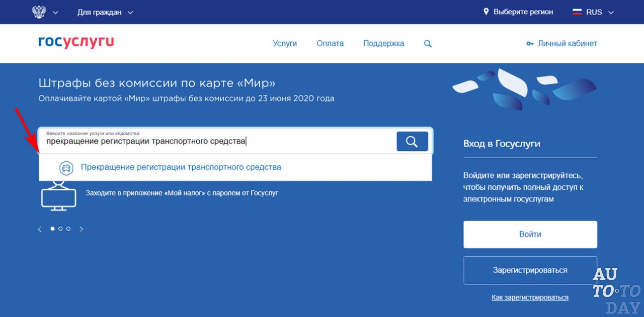Click the search magnifier icon in the header
The height and width of the screenshot is (317, 644).
427,43
